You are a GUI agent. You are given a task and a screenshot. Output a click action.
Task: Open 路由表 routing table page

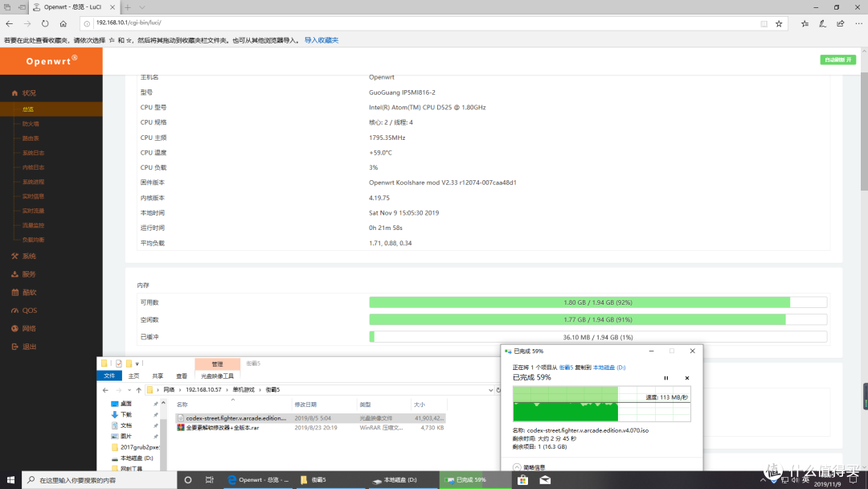click(31, 138)
